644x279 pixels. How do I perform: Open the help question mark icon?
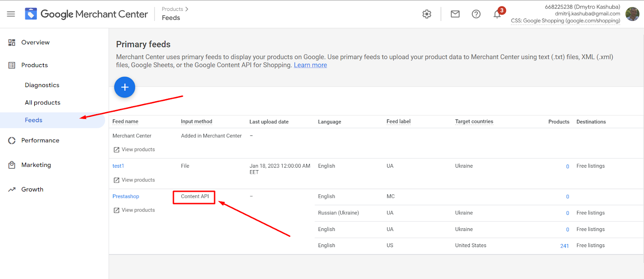[476, 14]
